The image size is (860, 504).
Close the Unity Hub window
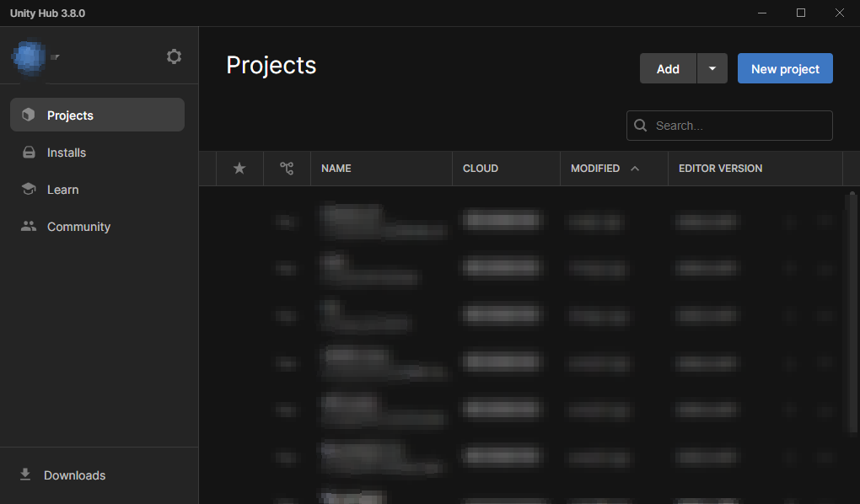pos(840,13)
